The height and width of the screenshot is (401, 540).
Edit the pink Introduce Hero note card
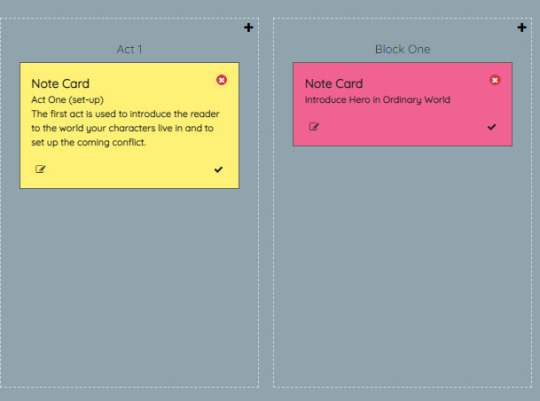click(x=314, y=127)
